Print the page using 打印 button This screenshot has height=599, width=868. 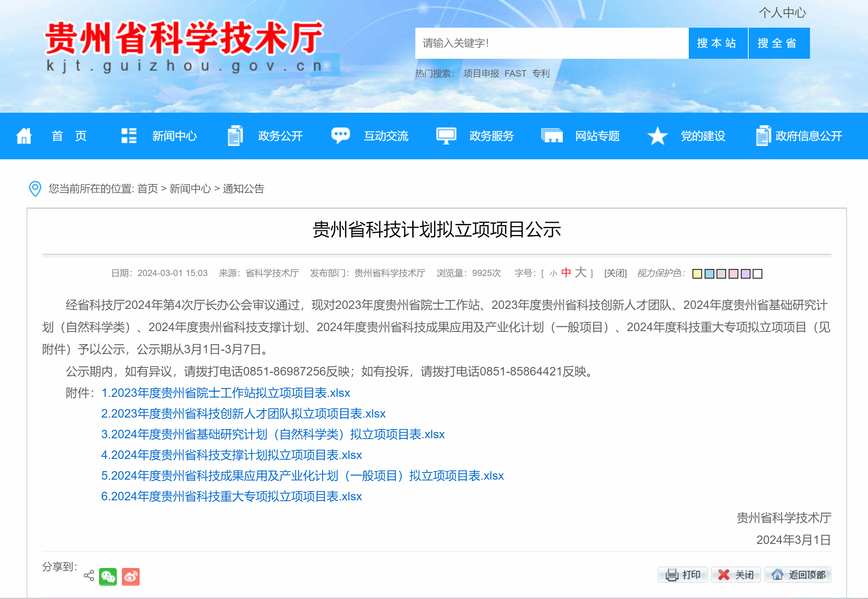682,575
